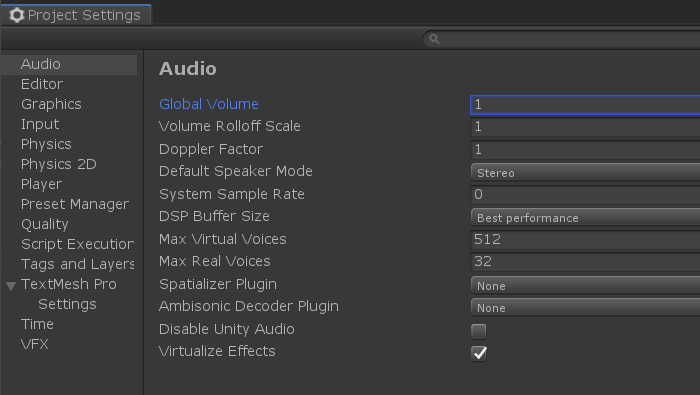
Task: Switch to the Project Settings tab
Action: 76,15
